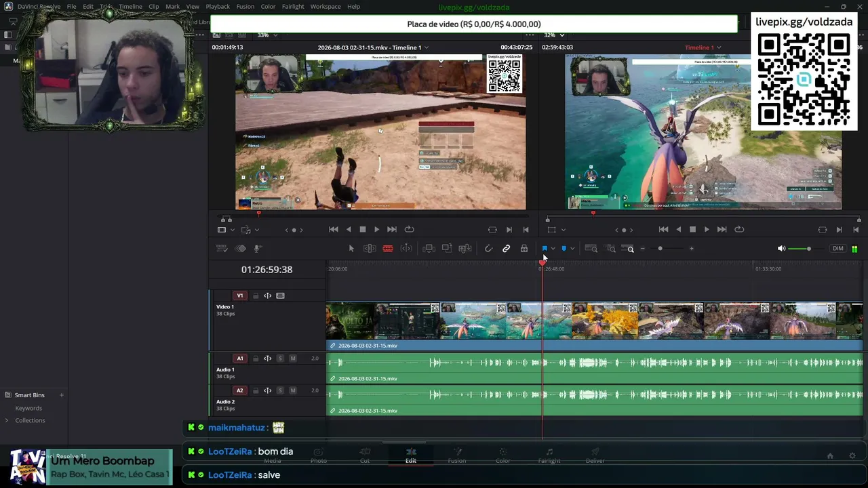Click the audio scrubbing microphone icon
The image size is (868, 488).
[x=258, y=249]
